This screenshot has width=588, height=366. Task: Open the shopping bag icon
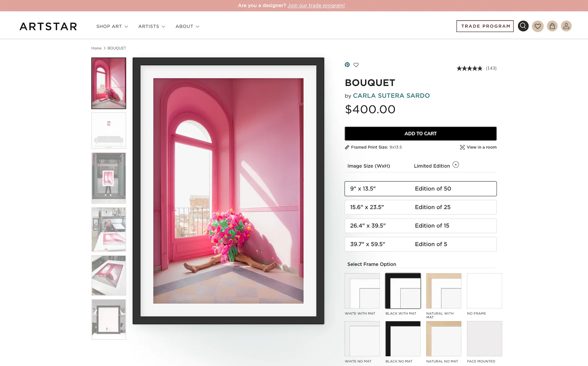[x=552, y=26]
